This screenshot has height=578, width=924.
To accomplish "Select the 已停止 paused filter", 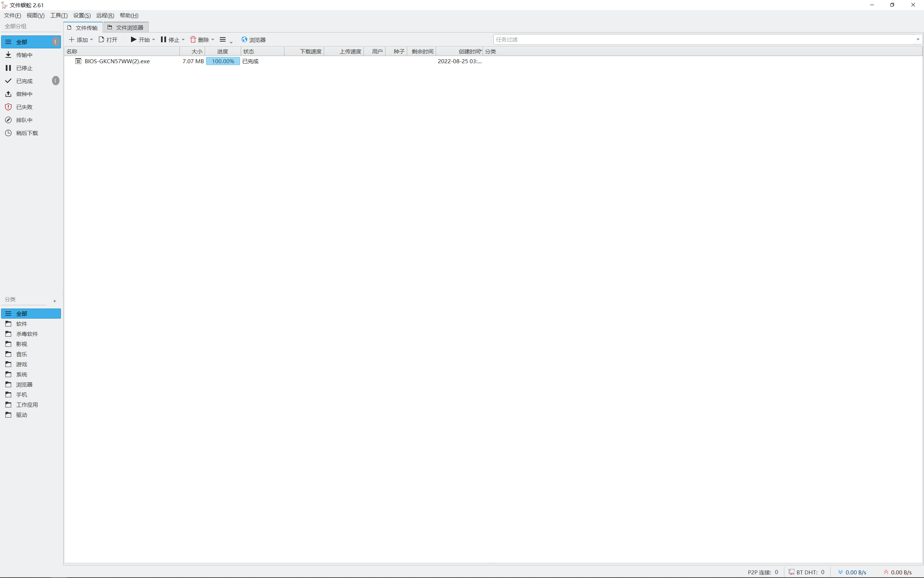I will tap(31, 68).
